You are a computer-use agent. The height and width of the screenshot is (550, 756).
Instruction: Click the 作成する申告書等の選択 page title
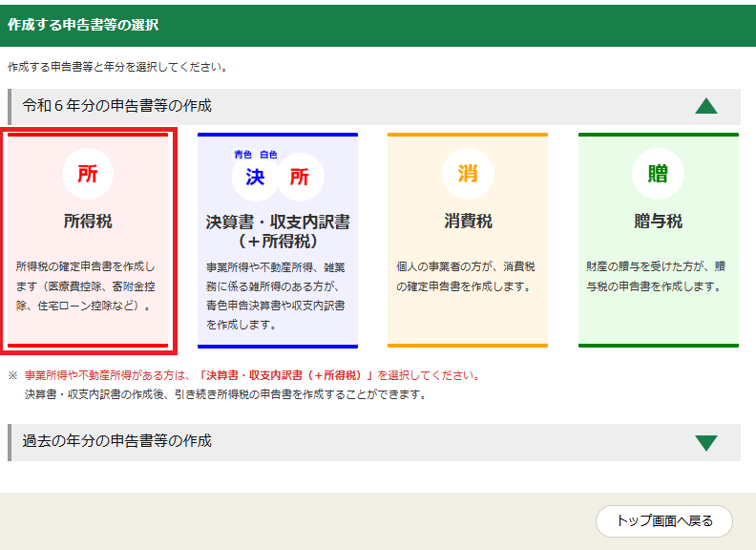(x=83, y=25)
